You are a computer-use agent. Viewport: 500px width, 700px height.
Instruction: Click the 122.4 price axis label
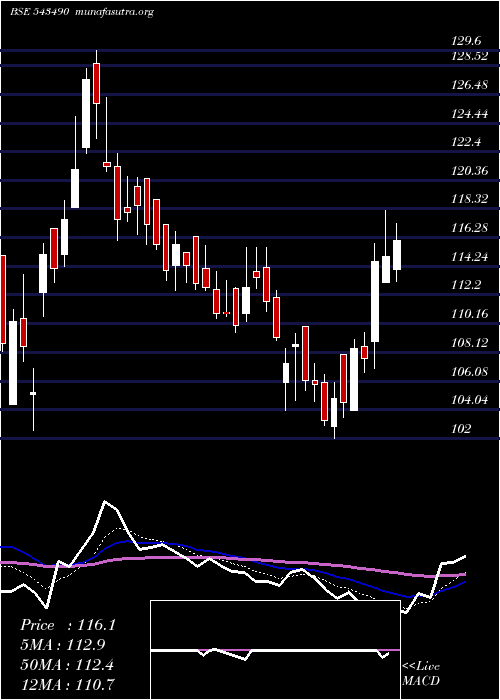click(466, 142)
